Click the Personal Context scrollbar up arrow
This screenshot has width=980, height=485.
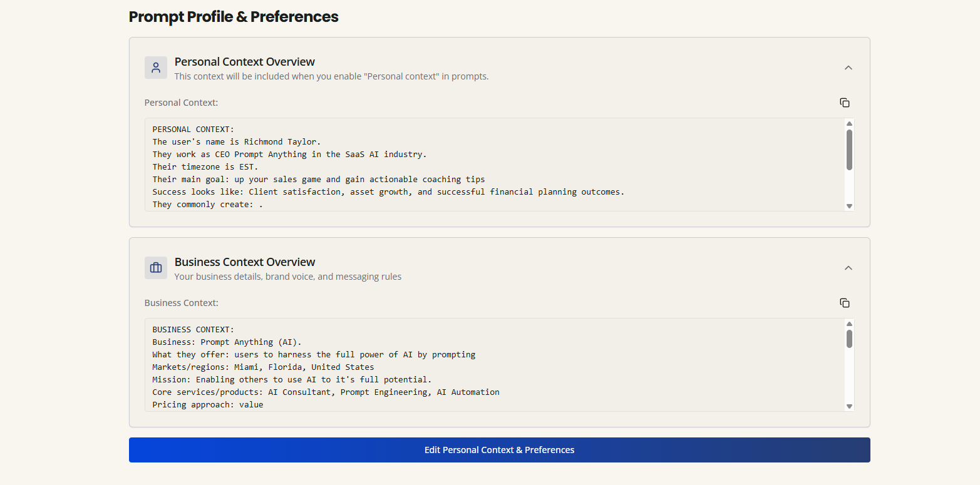click(x=849, y=123)
